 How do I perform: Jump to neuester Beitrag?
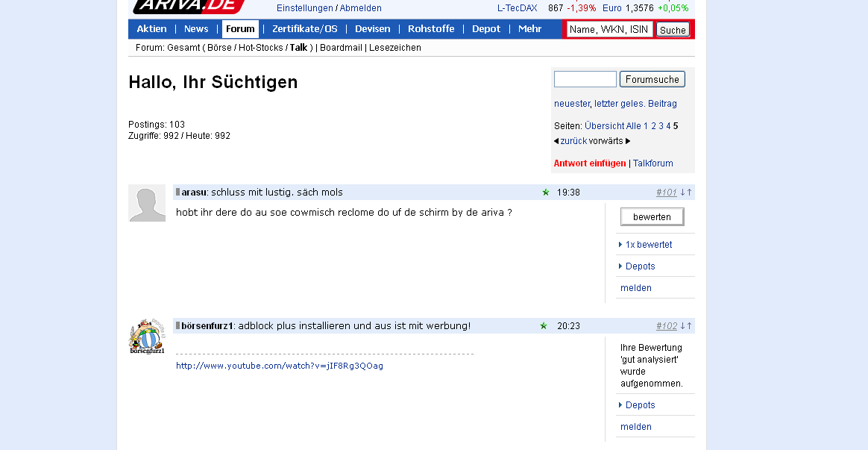coord(572,104)
